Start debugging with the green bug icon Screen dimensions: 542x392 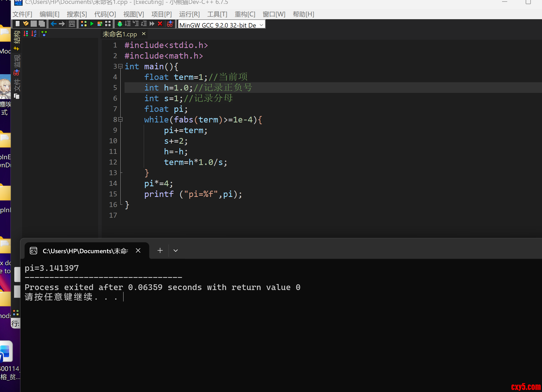120,24
